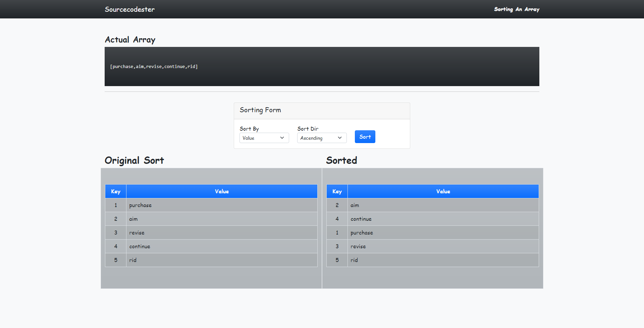Click the blue Sort button
The image size is (644, 328).
click(x=365, y=136)
